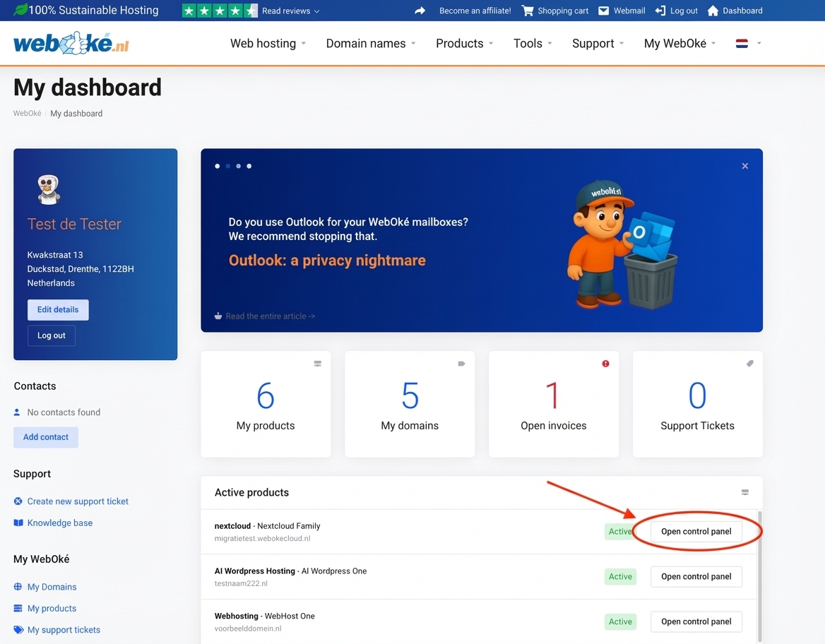Click the My products card icon
This screenshot has height=644, width=825.
click(x=318, y=364)
